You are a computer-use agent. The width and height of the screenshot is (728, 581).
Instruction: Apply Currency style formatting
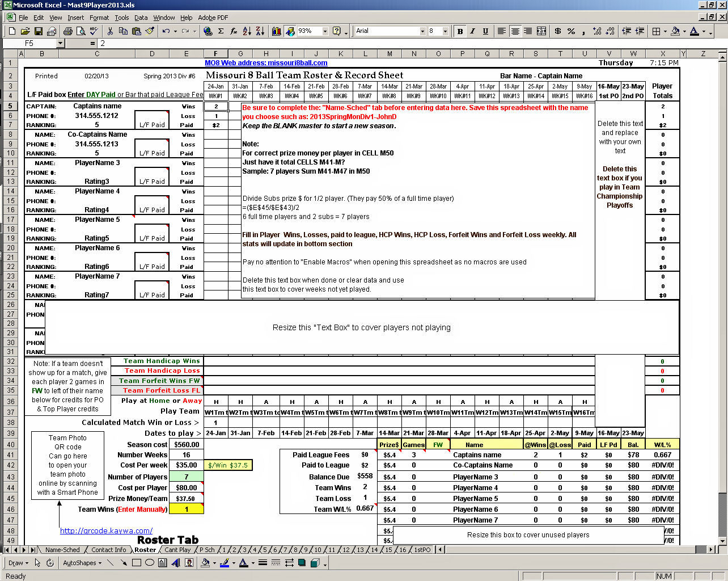pos(558,31)
